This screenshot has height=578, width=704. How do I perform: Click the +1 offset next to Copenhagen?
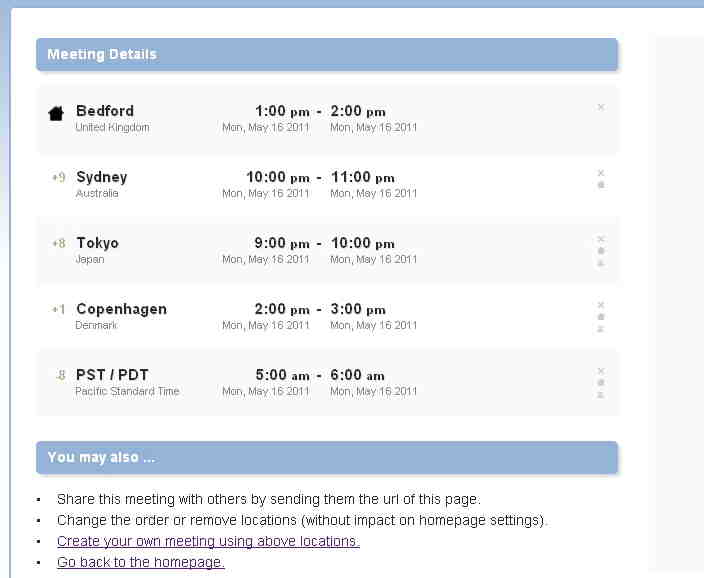pos(58,310)
